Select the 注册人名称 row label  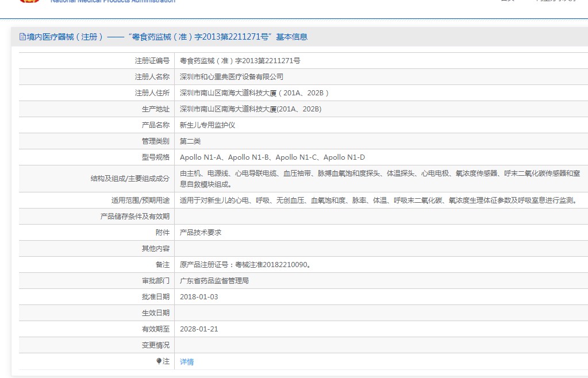(x=152, y=77)
